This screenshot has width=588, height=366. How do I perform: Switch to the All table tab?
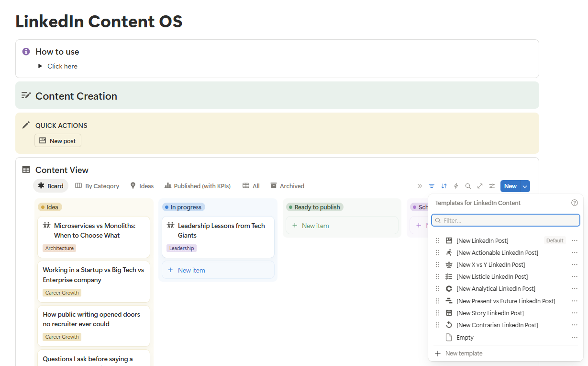pos(251,186)
